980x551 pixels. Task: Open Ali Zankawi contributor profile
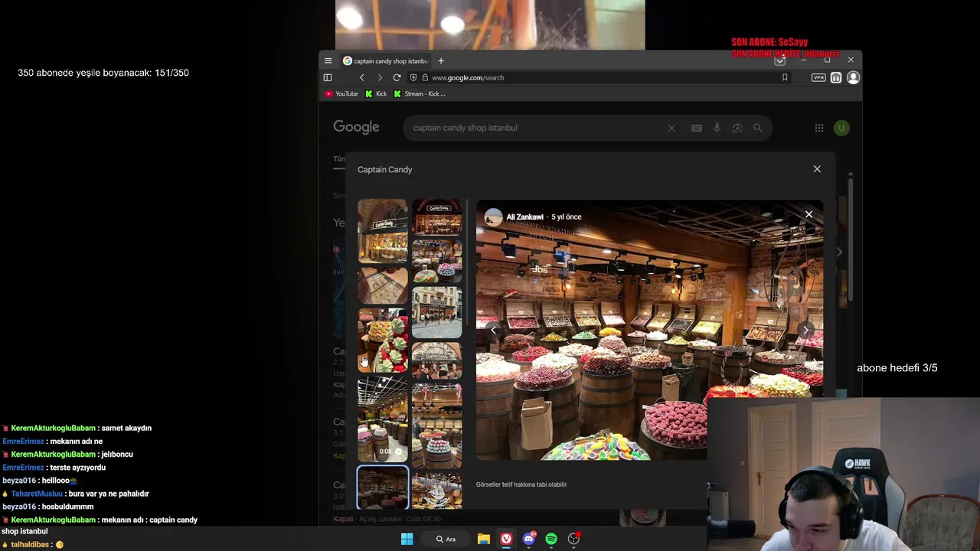coord(525,217)
